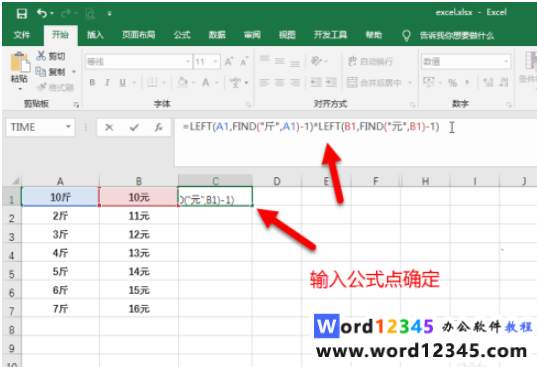
Task: Open the 帮助 tab
Action: [374, 35]
